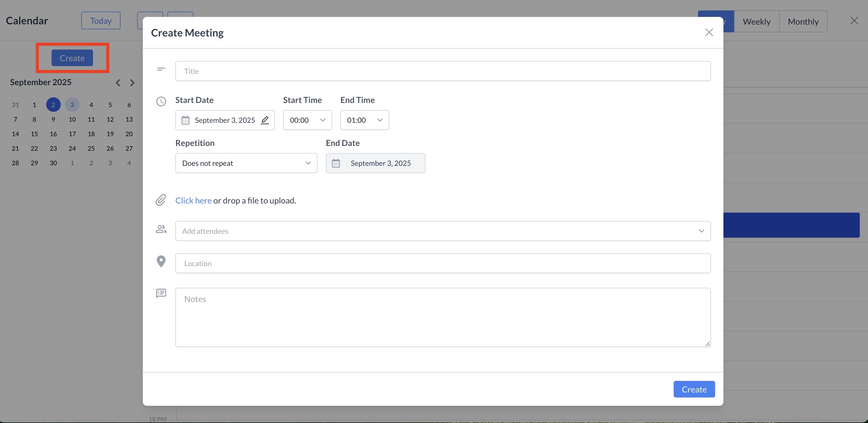The height and width of the screenshot is (423, 868).
Task: Expand the Repetition dropdown
Action: tap(246, 163)
